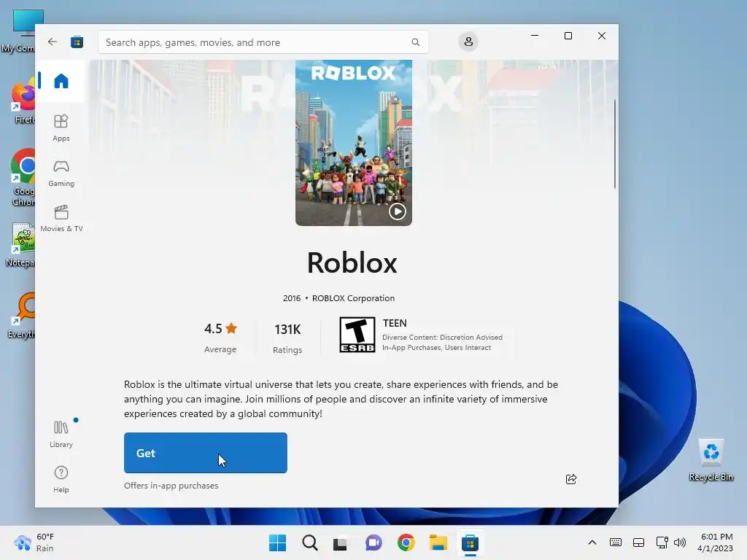Click the Store window vertical scrollbar
Screen dimensions: 747x560
(x=614, y=144)
